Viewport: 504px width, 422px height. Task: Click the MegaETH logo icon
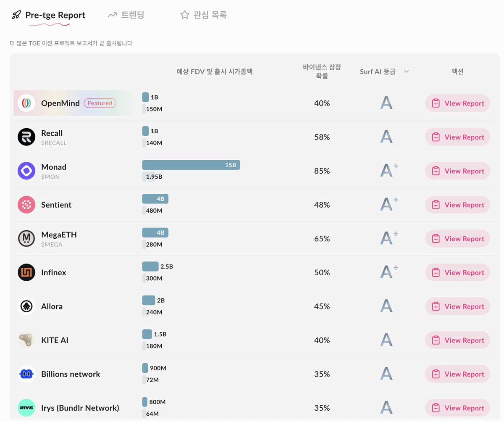(x=26, y=239)
